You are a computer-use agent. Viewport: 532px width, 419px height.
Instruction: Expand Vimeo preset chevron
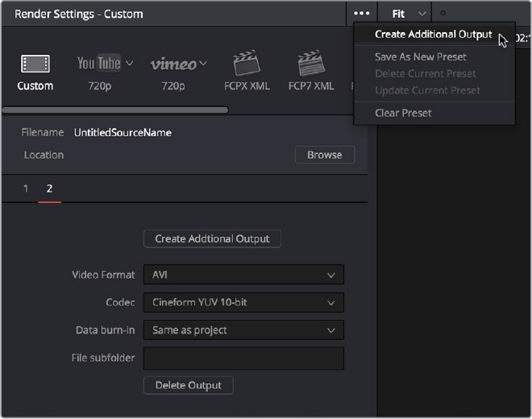pyautogui.click(x=202, y=63)
